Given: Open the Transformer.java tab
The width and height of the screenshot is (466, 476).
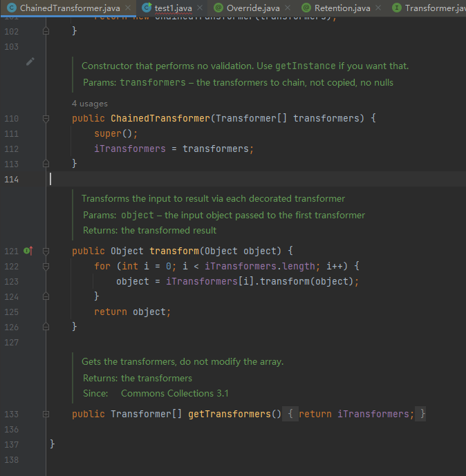Looking at the screenshot, I should tap(434, 8).
